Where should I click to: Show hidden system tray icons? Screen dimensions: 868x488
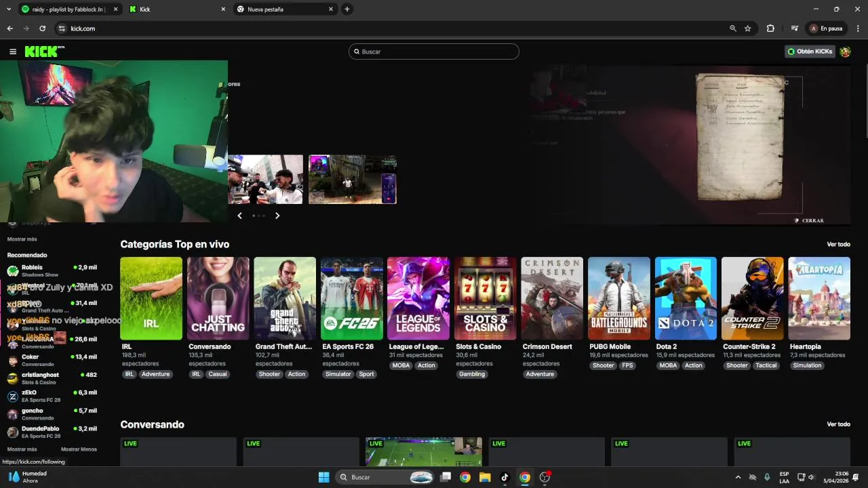(x=738, y=477)
